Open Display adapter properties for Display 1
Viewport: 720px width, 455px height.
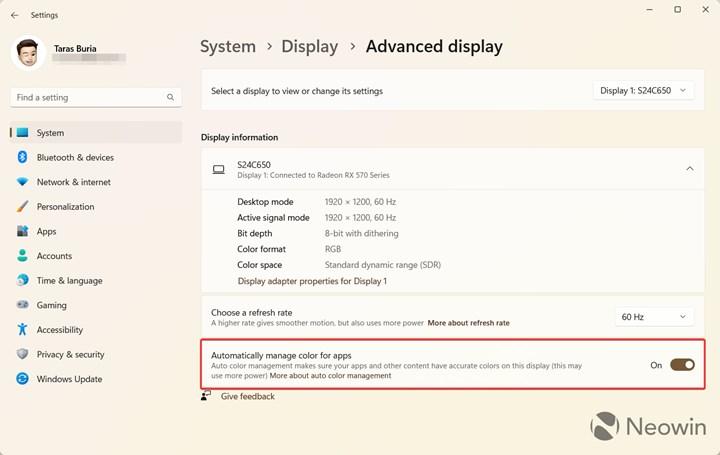coord(312,281)
